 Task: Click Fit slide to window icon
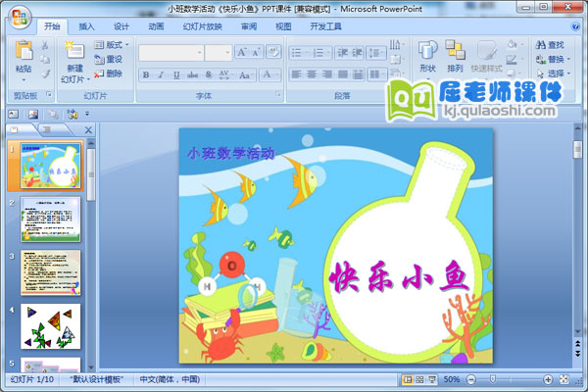[x=564, y=379]
